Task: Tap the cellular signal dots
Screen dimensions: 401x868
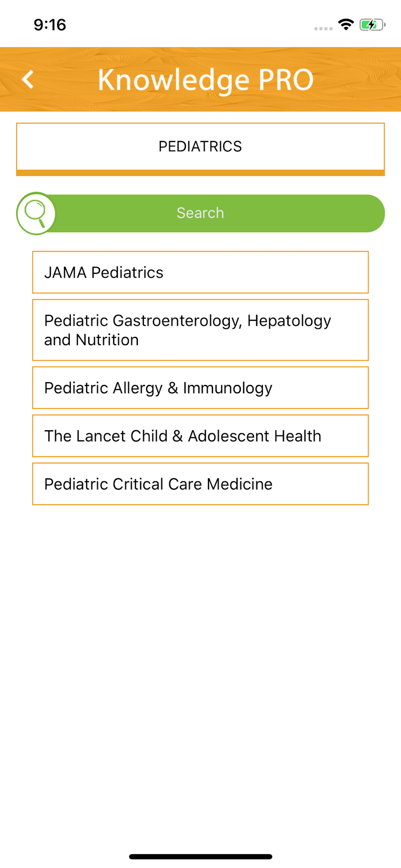Action: 323,29
